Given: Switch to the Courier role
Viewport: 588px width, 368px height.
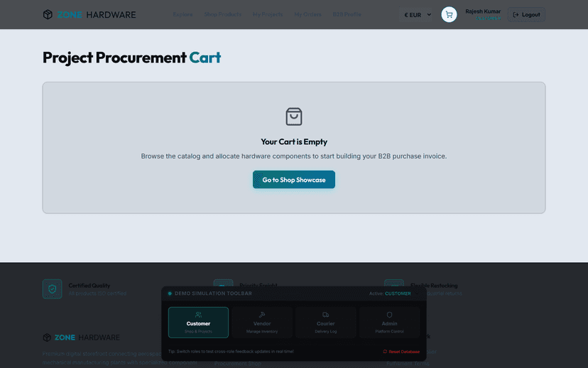Looking at the screenshot, I should point(325,323).
